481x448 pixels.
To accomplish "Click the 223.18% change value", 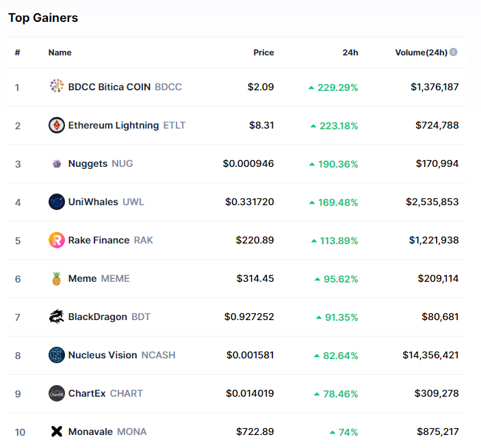I will pyautogui.click(x=339, y=126).
